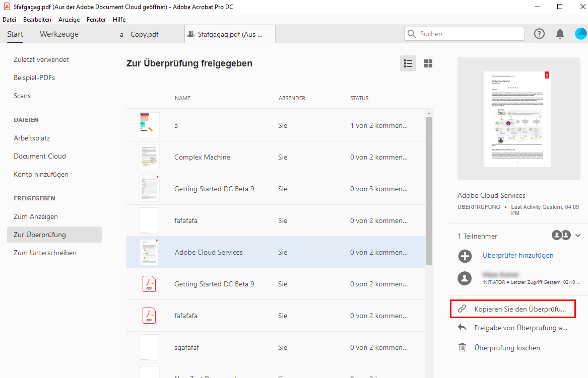This screenshot has height=378, width=588.
Task: Select Scans in sidebar
Action: point(22,96)
